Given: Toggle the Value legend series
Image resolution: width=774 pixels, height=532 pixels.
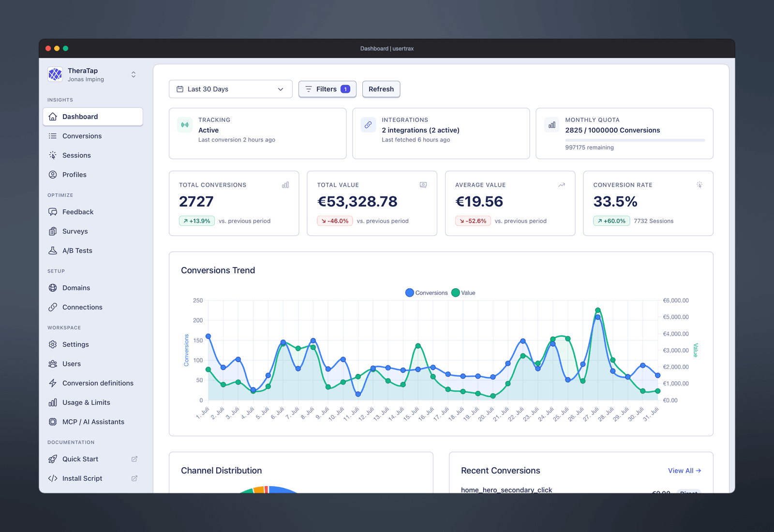Looking at the screenshot, I should [x=463, y=293].
